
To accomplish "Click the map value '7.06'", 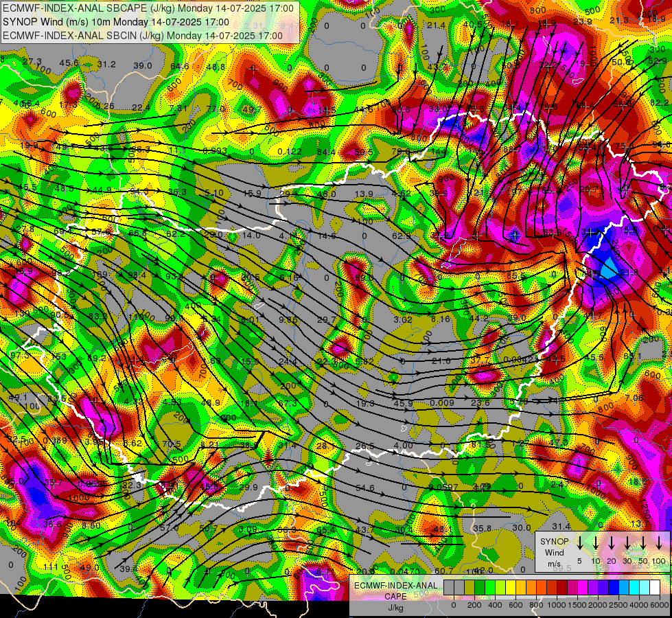I will [x=634, y=398].
